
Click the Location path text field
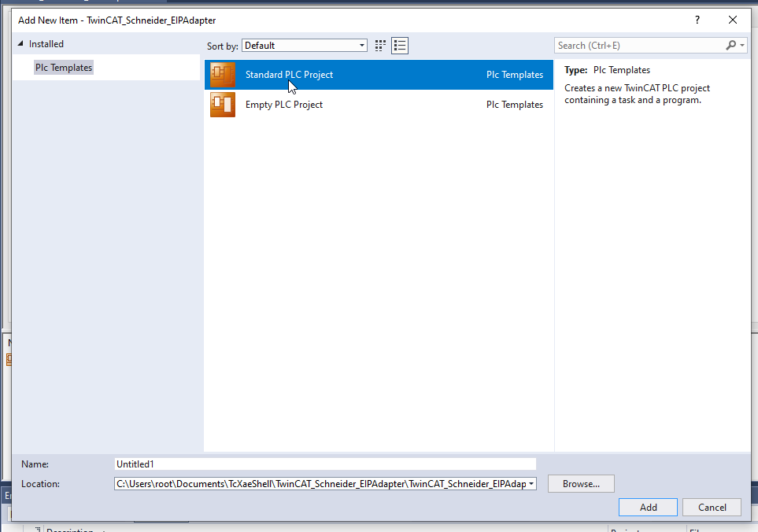pos(321,484)
